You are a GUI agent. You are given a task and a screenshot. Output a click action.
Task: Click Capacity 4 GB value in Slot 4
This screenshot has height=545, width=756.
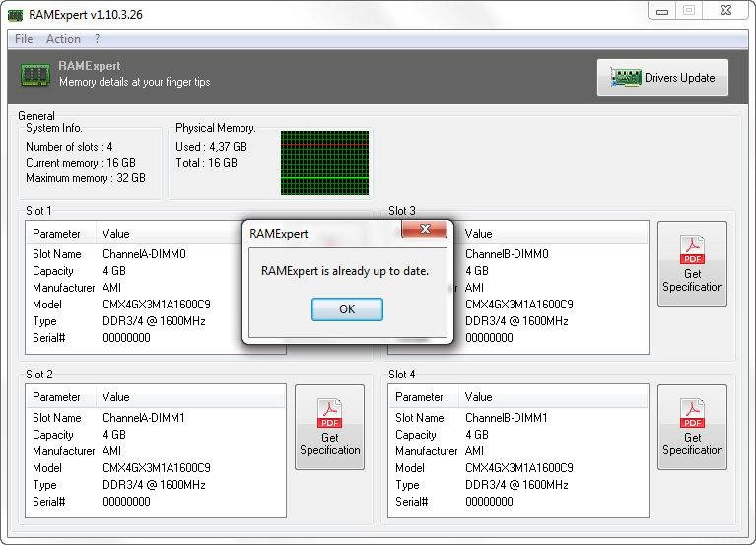[x=477, y=435]
